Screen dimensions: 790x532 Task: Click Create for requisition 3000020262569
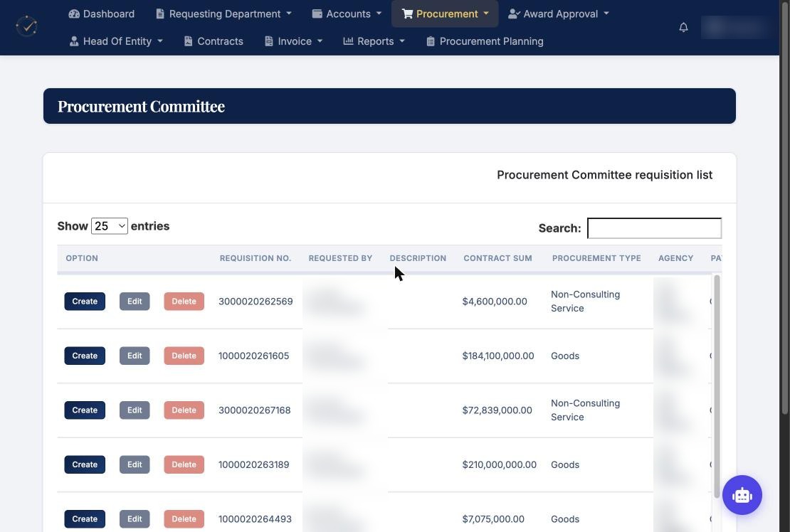[x=85, y=302]
